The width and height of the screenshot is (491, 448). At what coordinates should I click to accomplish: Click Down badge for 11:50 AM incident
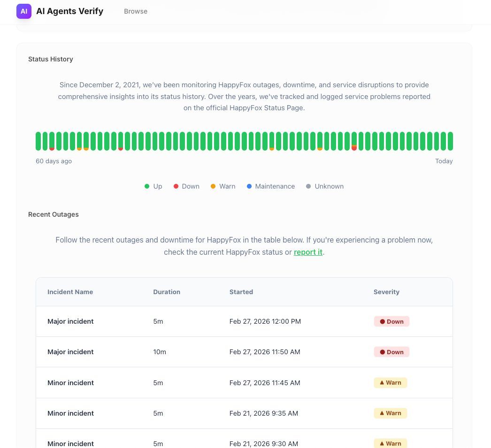pos(391,352)
